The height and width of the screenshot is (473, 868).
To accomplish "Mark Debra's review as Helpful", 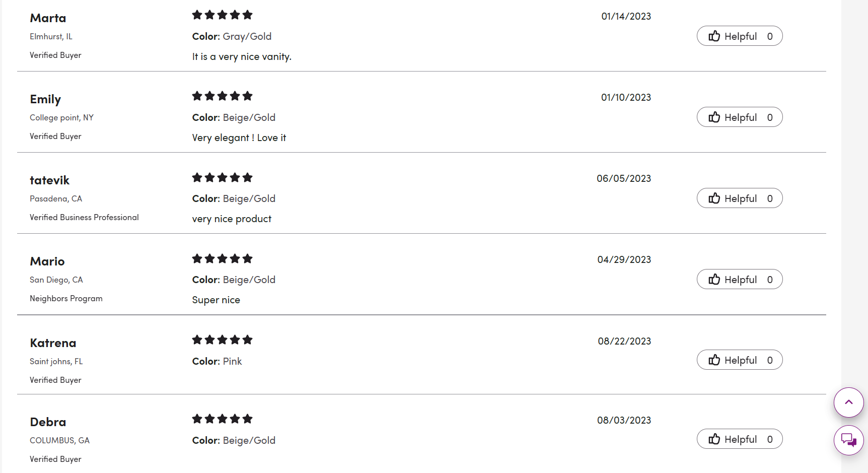I will (740, 439).
